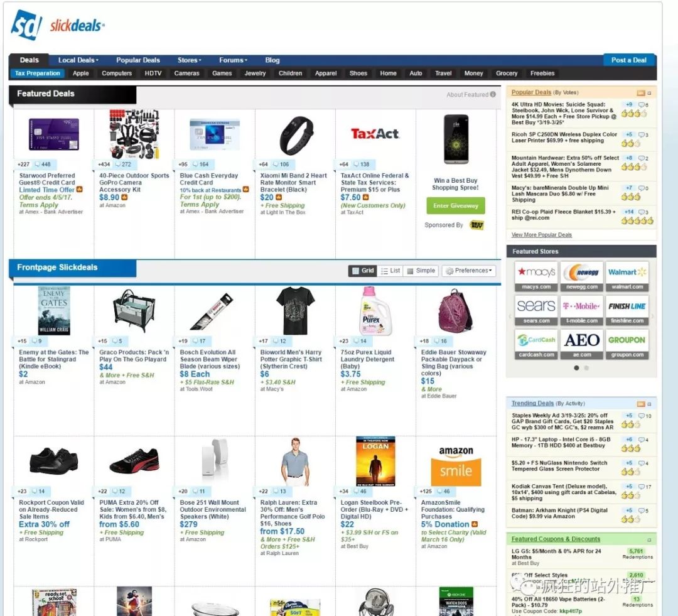
Task: Open the About Featured info icon
Action: point(493,94)
